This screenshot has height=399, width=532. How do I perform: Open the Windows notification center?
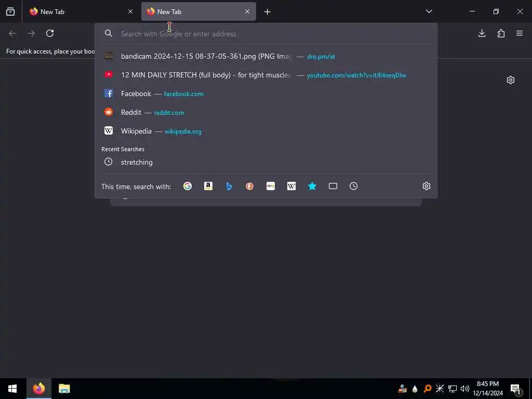(515, 389)
